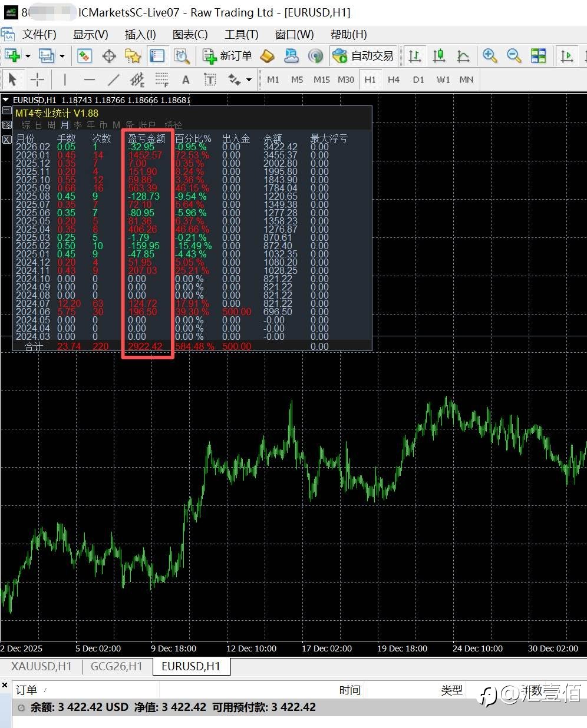Select the 月 monthly tab in stats panel
587x728 pixels.
pos(65,125)
